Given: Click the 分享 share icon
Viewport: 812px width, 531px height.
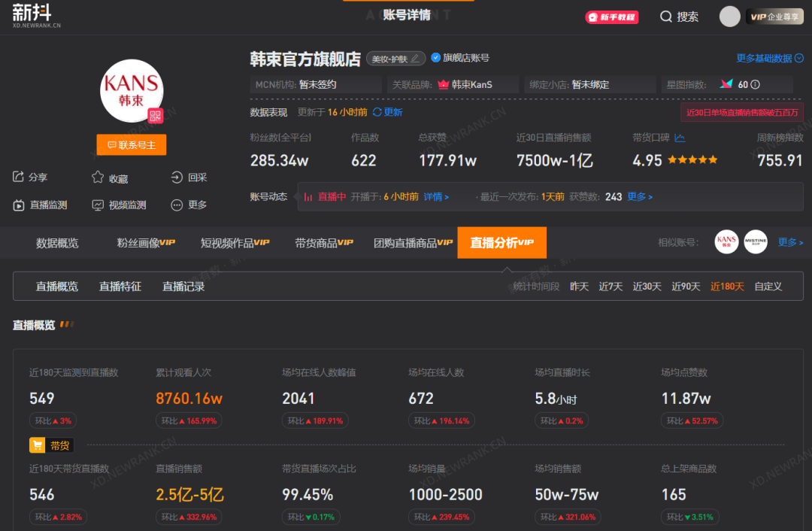Looking at the screenshot, I should [x=18, y=178].
